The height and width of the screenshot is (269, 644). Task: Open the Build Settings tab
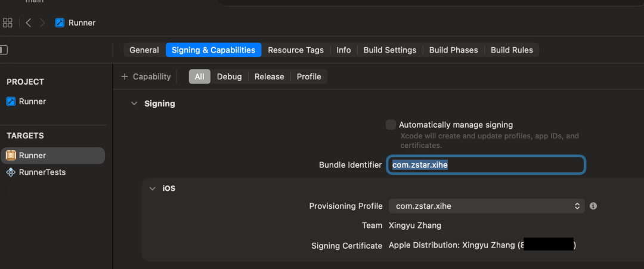(390, 50)
